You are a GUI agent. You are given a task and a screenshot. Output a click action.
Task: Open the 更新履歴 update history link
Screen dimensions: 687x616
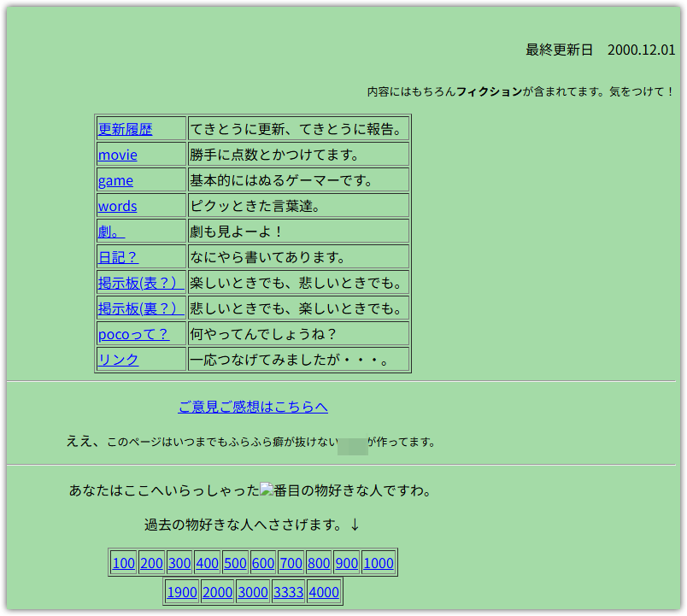coord(125,129)
